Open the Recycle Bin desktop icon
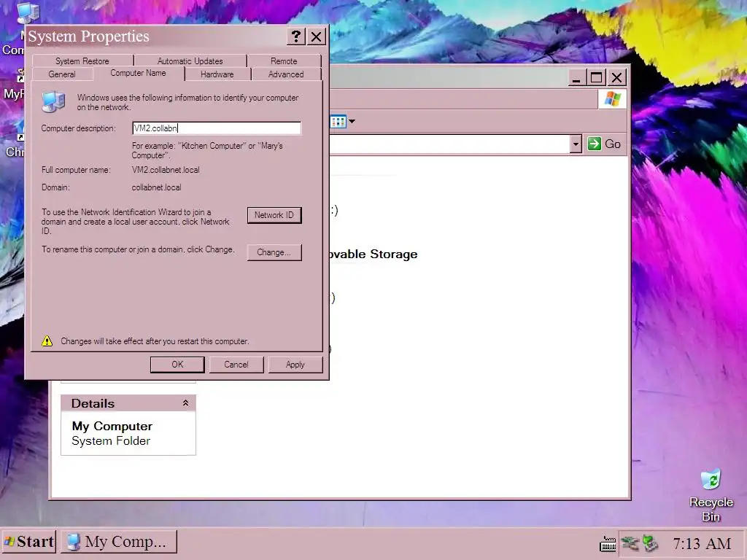Image resolution: width=747 pixels, height=560 pixels. [x=711, y=495]
